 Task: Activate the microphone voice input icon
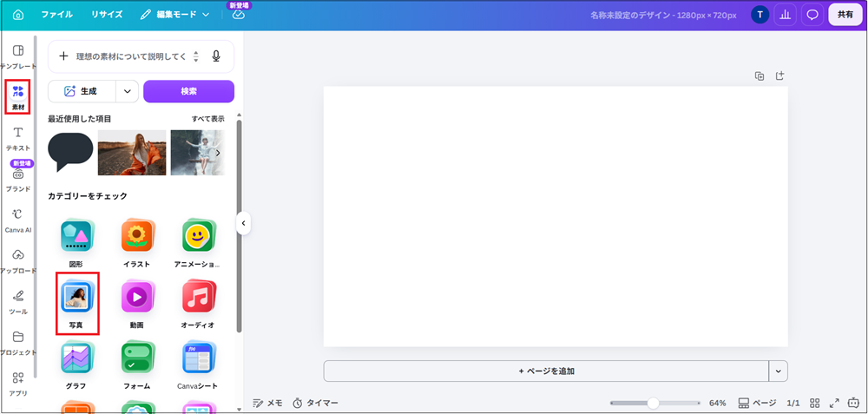(216, 56)
